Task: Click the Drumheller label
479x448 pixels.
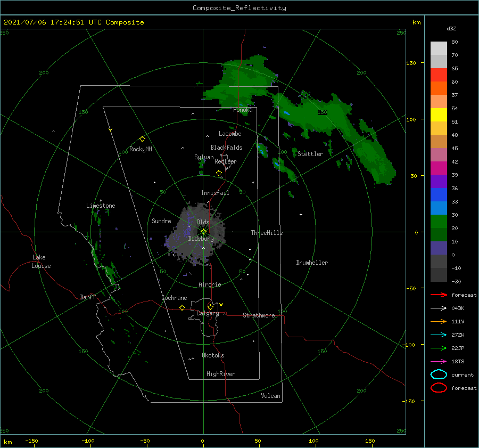Action: 312,263
